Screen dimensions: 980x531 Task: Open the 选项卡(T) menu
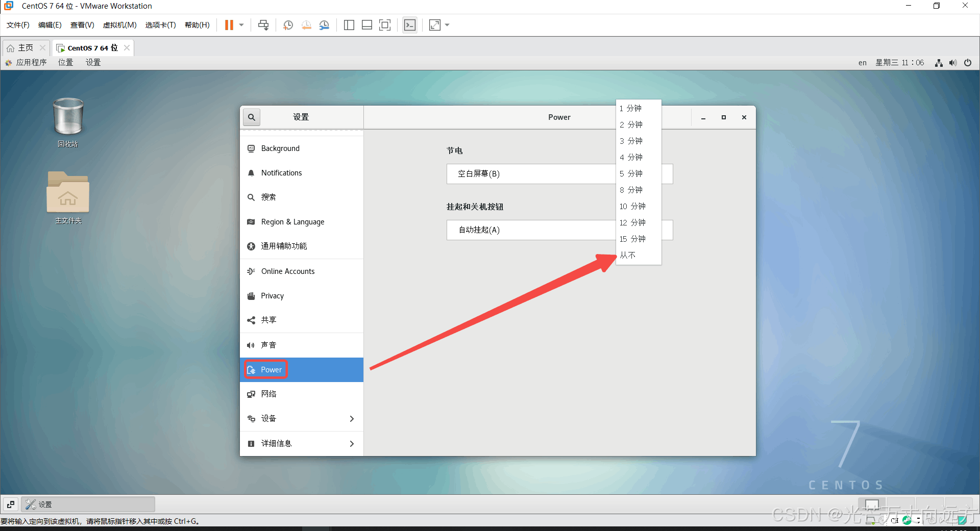[x=161, y=25]
